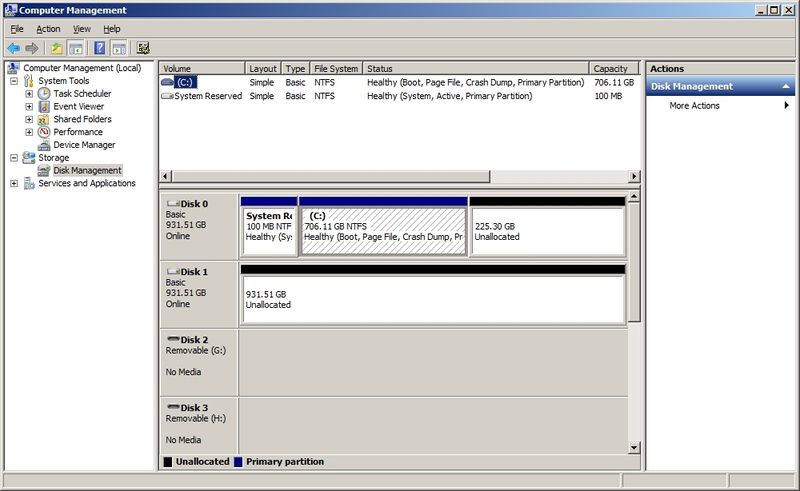This screenshot has width=800, height=491.
Task: Click the Task Scheduler clock icon
Action: (x=44, y=93)
